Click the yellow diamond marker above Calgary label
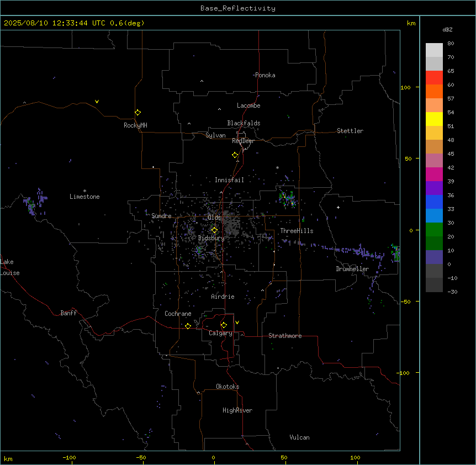Image resolution: width=476 pixels, height=465 pixels. pyautogui.click(x=224, y=325)
